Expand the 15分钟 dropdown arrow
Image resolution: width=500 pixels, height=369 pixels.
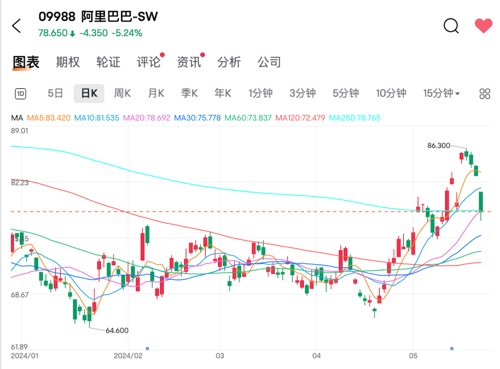[457, 94]
